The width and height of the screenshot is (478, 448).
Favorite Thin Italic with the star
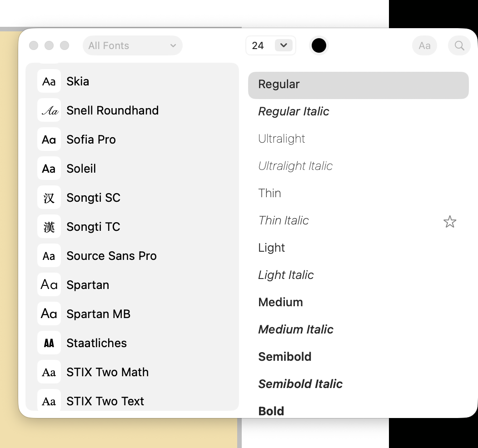click(450, 222)
